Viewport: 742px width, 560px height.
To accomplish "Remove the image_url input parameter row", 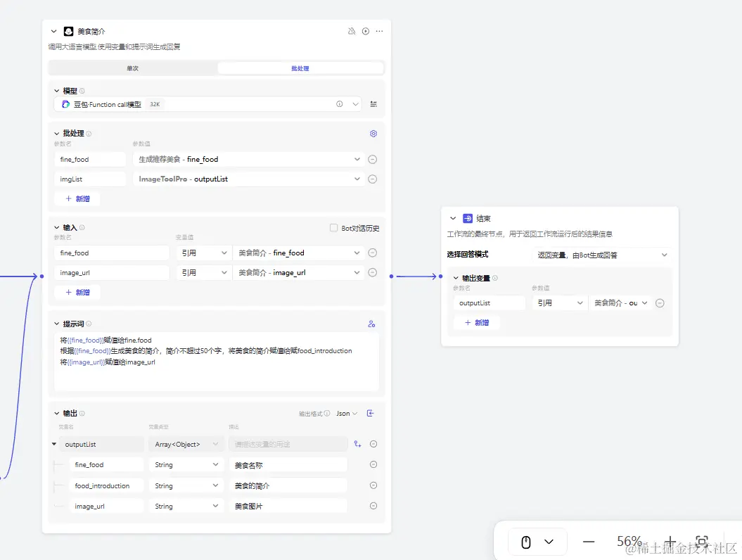I will coord(373,273).
